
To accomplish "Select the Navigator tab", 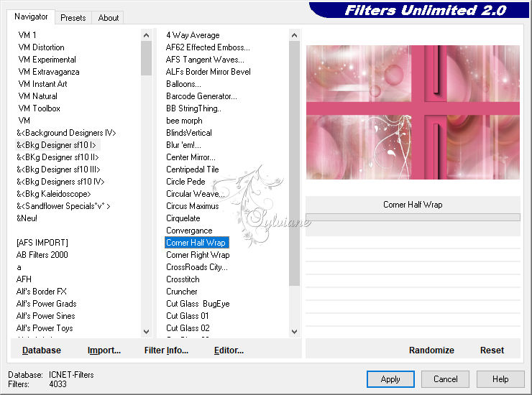I will point(31,17).
